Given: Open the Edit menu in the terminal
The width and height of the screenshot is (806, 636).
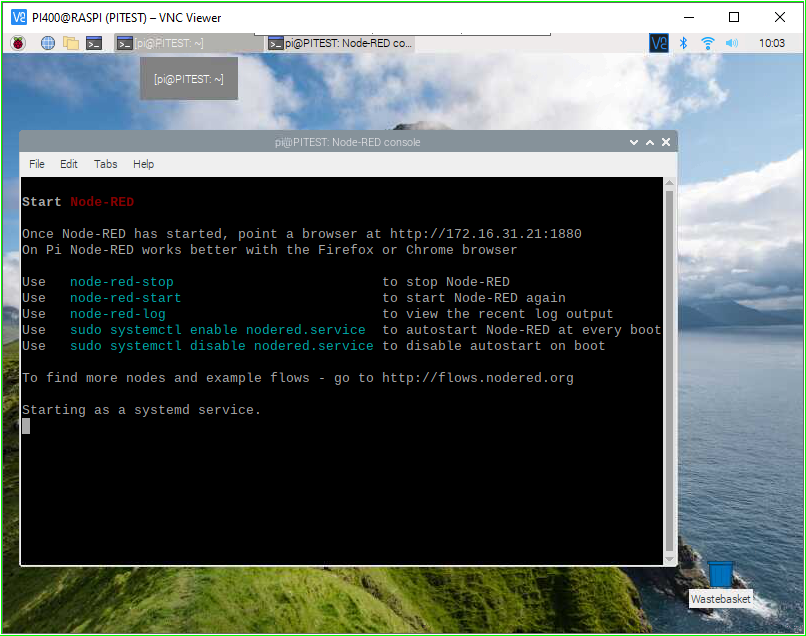Looking at the screenshot, I should pyautogui.click(x=68, y=164).
